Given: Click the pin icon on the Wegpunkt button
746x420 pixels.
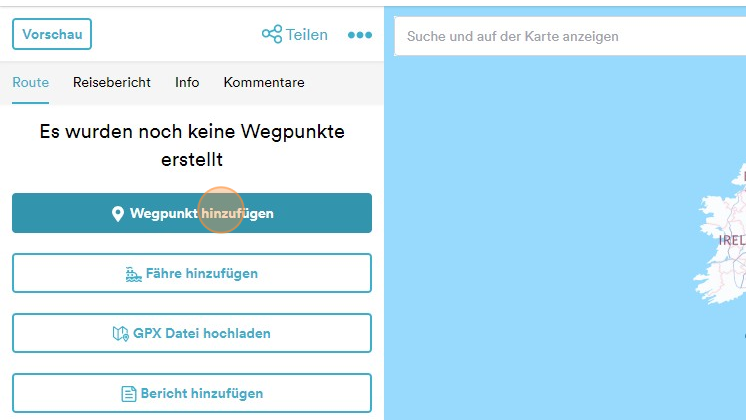Looking at the screenshot, I should tap(117, 214).
